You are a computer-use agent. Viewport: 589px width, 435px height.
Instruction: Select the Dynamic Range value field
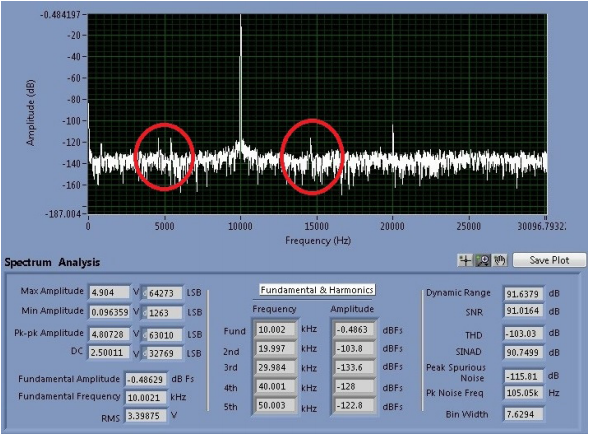tap(523, 293)
